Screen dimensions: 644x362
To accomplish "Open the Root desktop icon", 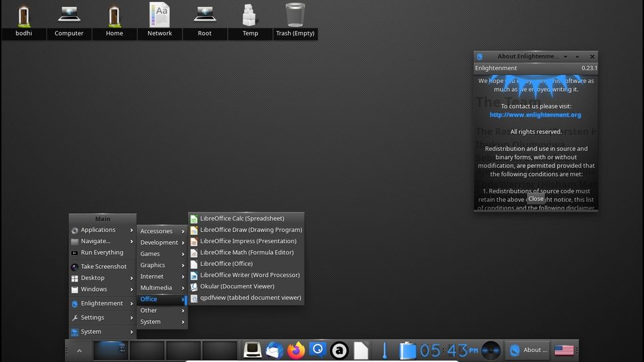I will coord(204,21).
